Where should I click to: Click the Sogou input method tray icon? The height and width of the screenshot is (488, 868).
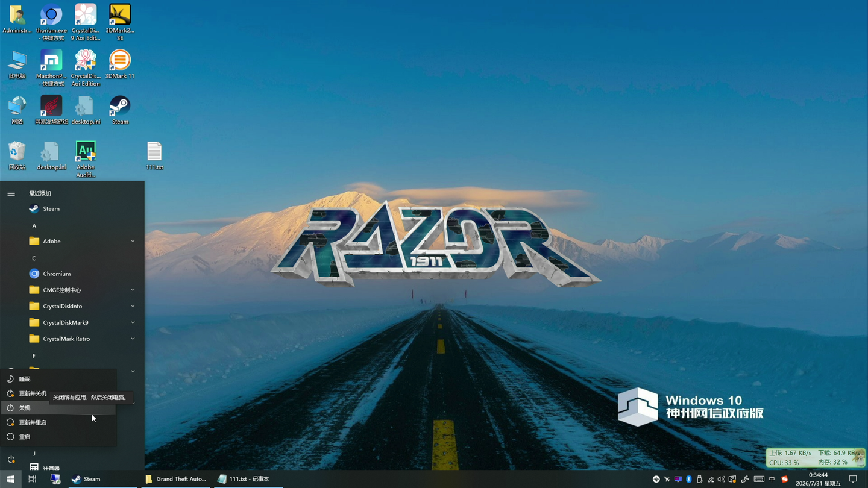pos(784,480)
